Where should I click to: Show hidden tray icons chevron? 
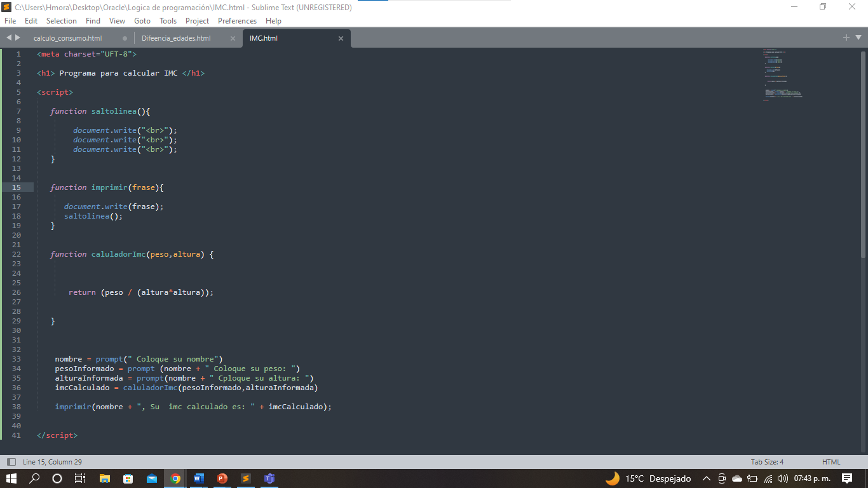pyautogui.click(x=706, y=478)
